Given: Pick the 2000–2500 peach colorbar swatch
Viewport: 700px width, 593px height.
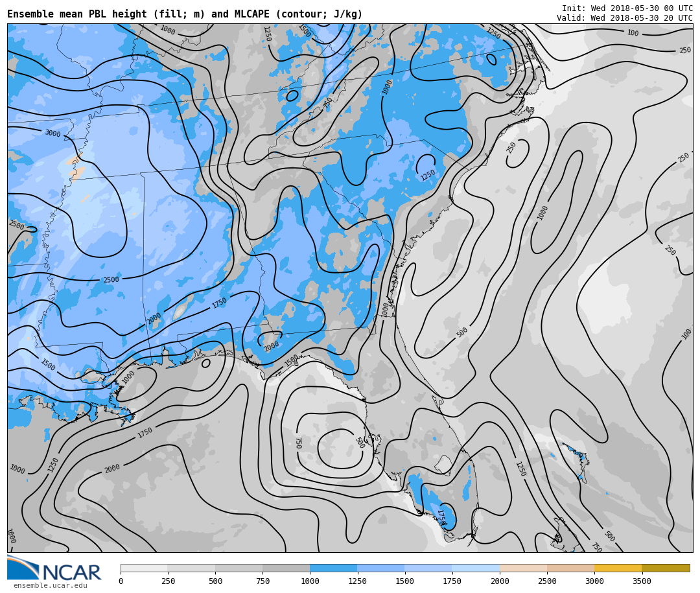Looking at the screenshot, I should pyautogui.click(x=523, y=568).
